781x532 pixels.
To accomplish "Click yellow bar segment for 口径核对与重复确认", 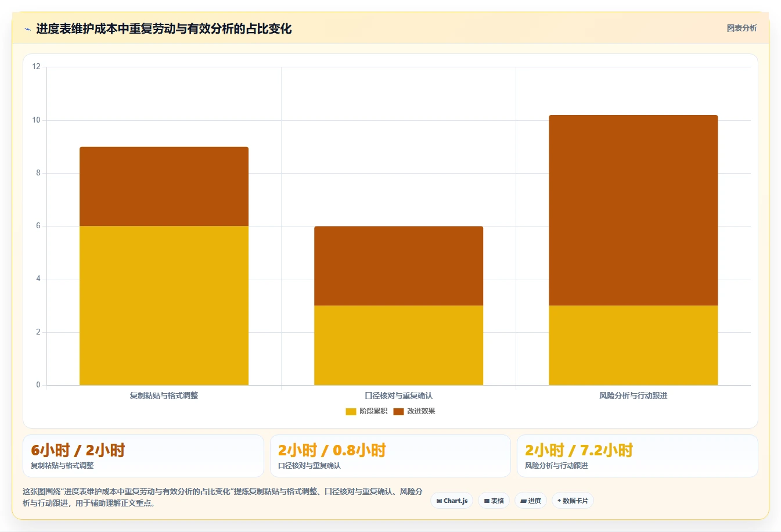I will (398, 345).
